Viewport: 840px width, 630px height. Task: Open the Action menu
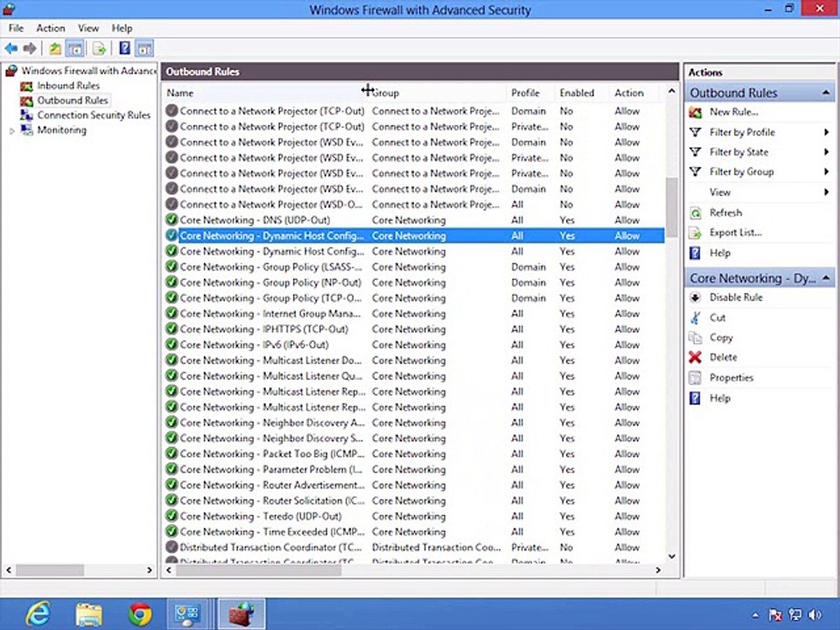click(x=51, y=28)
